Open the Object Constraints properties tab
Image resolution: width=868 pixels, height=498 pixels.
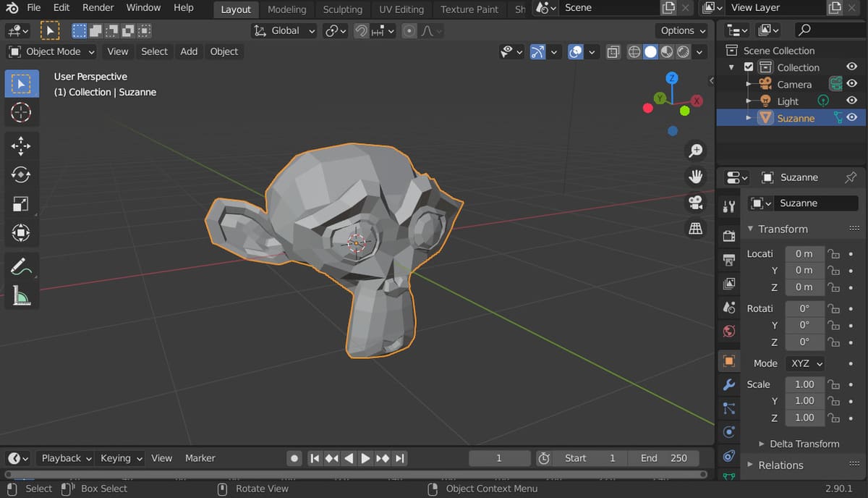(729, 456)
